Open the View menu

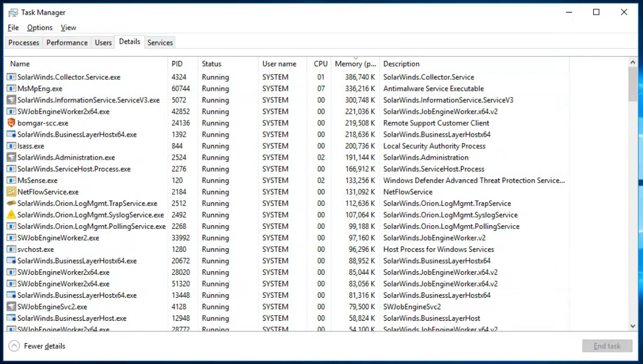pyautogui.click(x=68, y=28)
